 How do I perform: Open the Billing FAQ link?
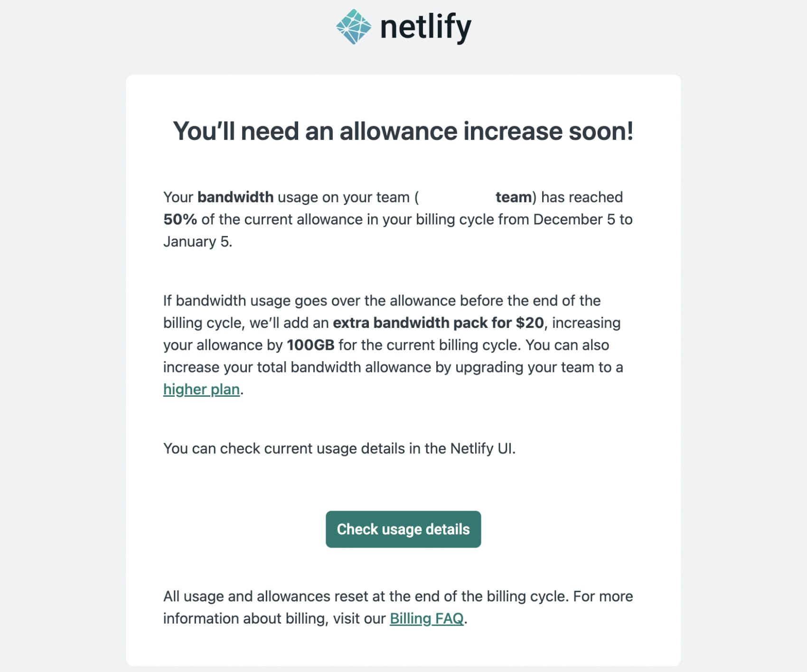click(x=426, y=618)
